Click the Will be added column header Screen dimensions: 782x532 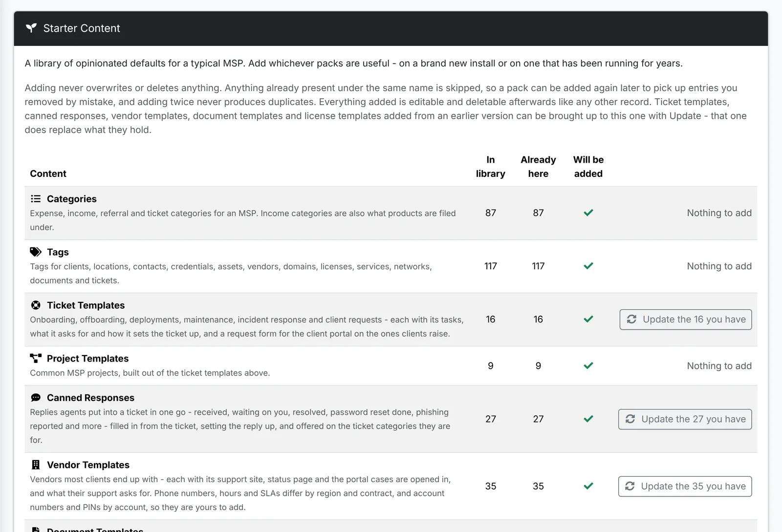tap(588, 167)
